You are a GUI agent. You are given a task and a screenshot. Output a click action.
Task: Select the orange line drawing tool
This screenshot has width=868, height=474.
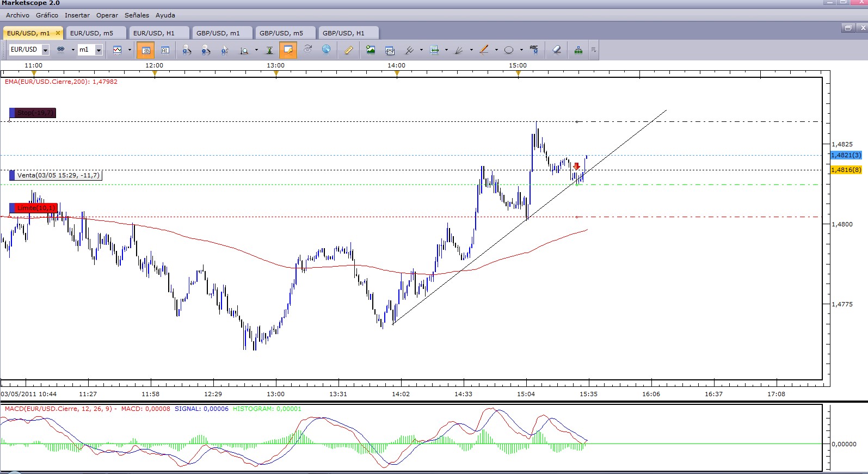click(484, 50)
